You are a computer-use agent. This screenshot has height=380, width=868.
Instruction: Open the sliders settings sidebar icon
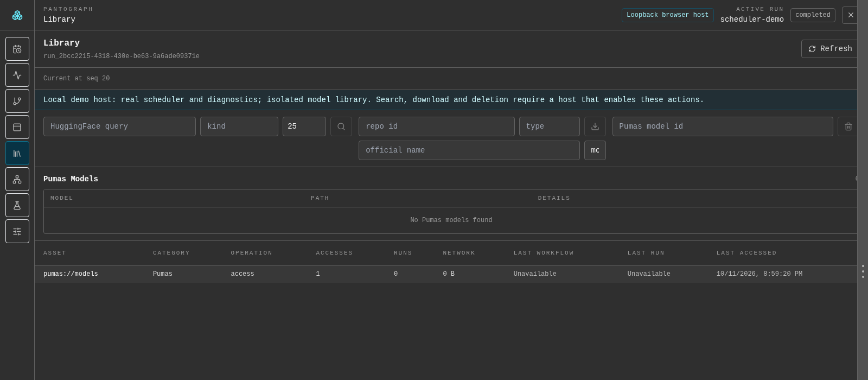pyautogui.click(x=17, y=231)
